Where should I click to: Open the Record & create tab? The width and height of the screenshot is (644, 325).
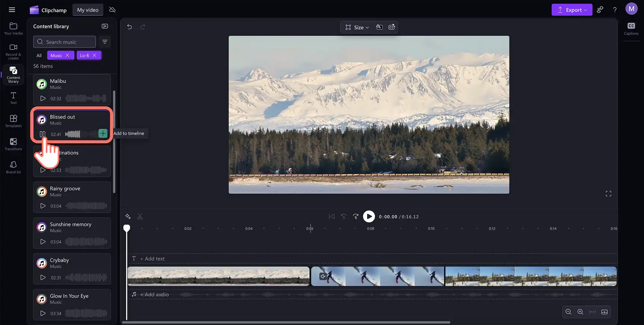pyautogui.click(x=13, y=52)
